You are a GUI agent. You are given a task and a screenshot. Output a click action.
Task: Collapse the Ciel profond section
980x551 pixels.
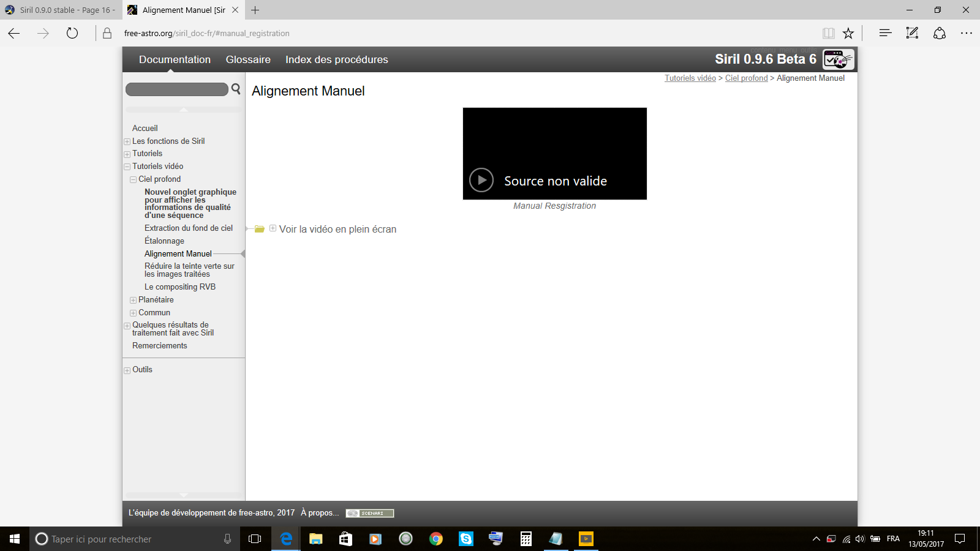(133, 179)
